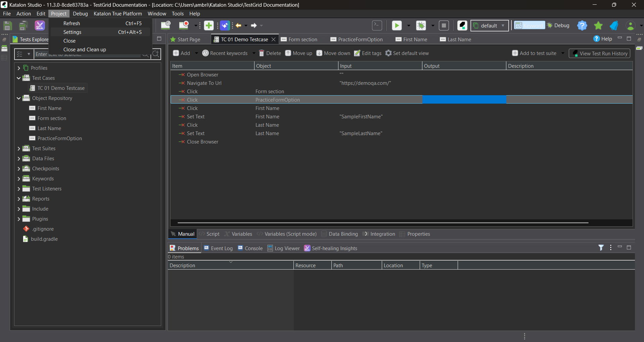Switch to the Keyword perspective toggle
Viewport: 644px width, 342px height.
click(x=530, y=25)
